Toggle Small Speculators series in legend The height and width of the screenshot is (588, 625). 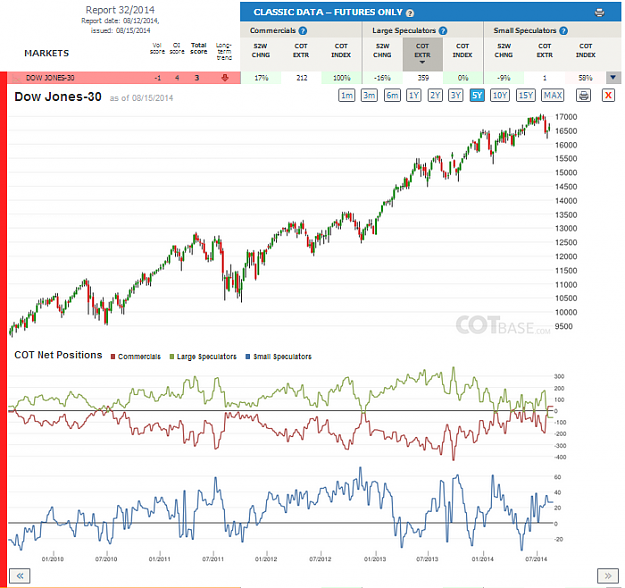(x=279, y=356)
